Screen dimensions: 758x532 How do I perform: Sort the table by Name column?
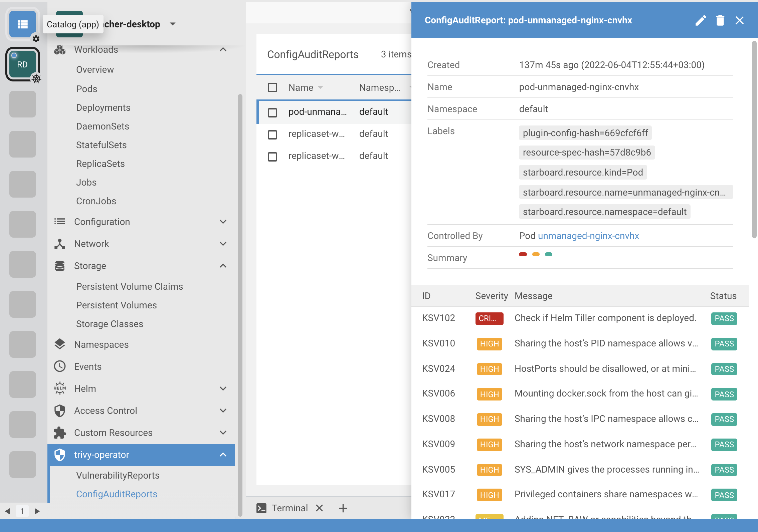click(x=301, y=87)
